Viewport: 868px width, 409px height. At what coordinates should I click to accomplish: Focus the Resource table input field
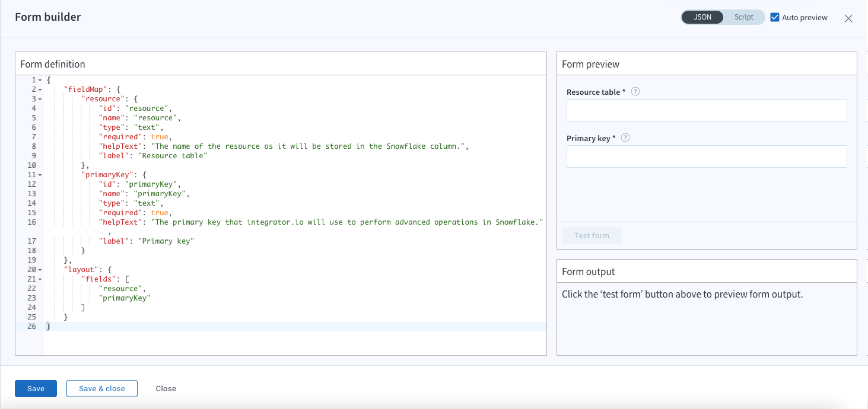point(707,110)
